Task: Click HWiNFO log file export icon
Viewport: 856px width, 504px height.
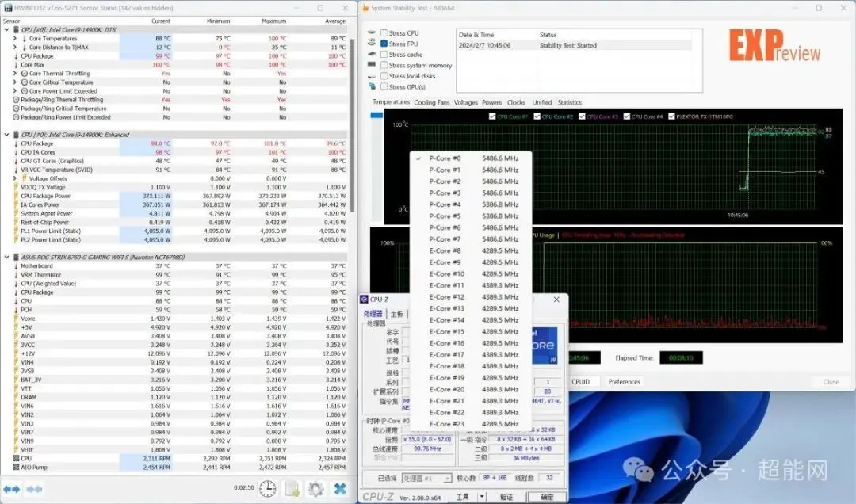Action: (292, 488)
